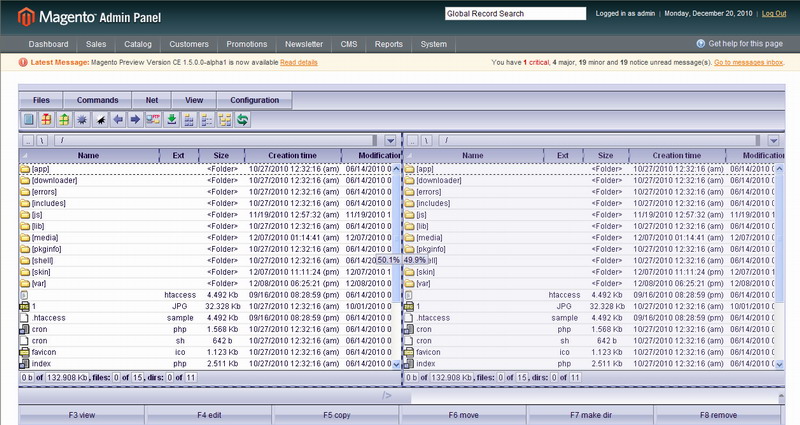This screenshot has width=800, height=425.
Task: Click the blue right arrow toolbar icon
Action: pyautogui.click(x=135, y=120)
